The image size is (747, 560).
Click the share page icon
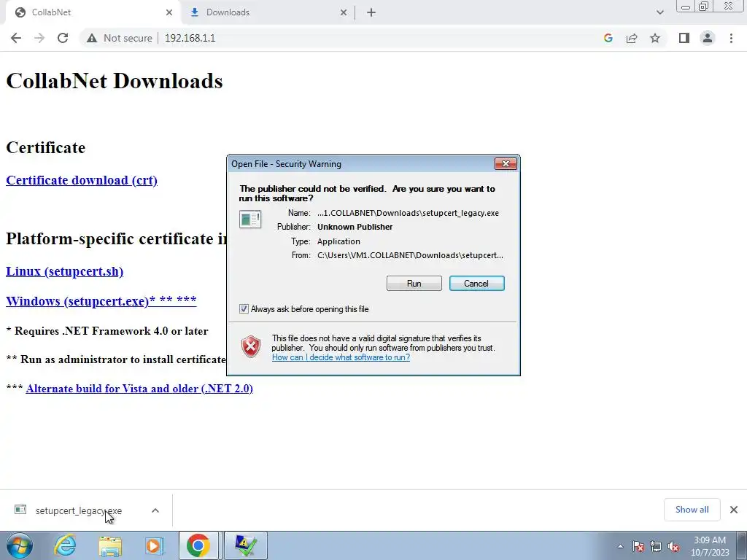click(x=632, y=38)
